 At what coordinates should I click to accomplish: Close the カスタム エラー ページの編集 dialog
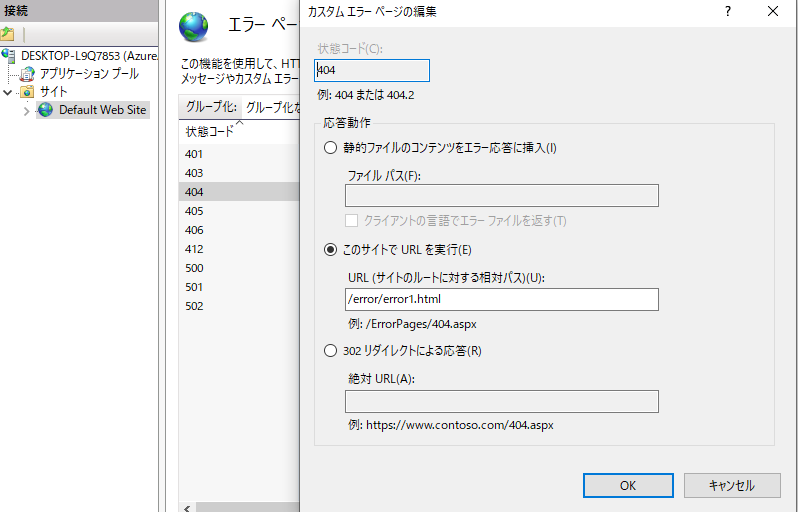(x=773, y=11)
